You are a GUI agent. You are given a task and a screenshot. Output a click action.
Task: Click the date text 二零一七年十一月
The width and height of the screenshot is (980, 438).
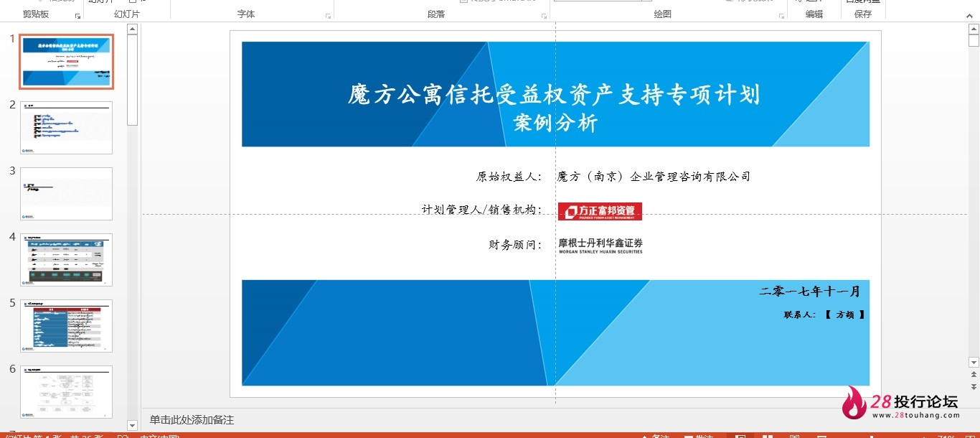click(809, 292)
